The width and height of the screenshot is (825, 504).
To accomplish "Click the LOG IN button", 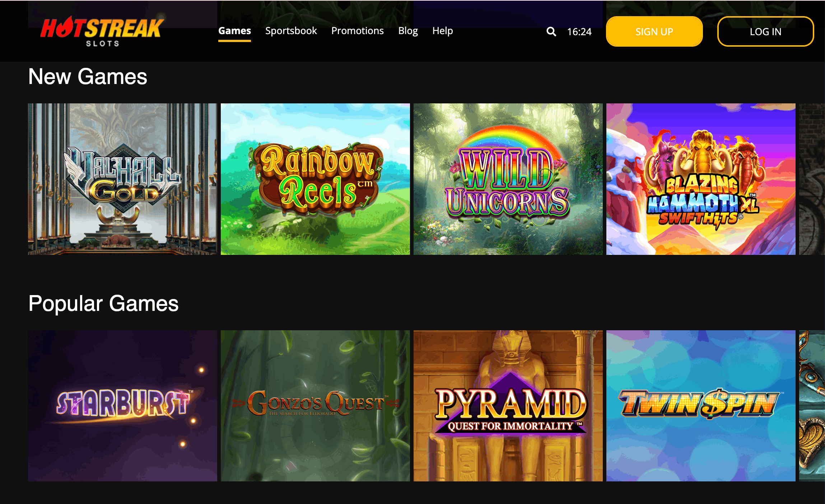I will pos(765,32).
